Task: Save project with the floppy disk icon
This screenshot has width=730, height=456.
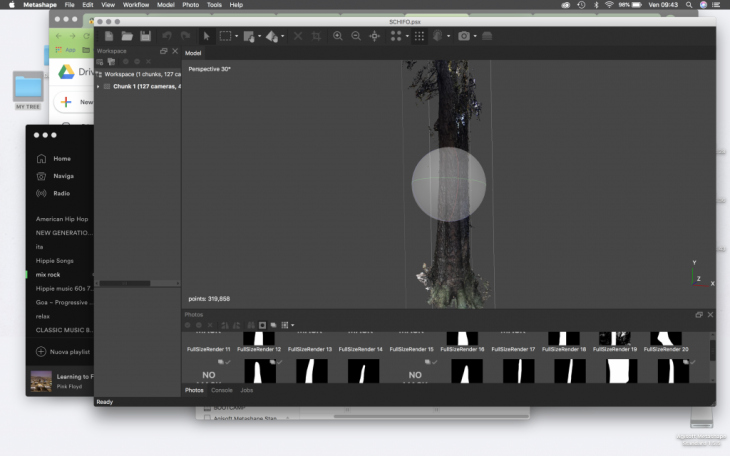Action: [145, 36]
